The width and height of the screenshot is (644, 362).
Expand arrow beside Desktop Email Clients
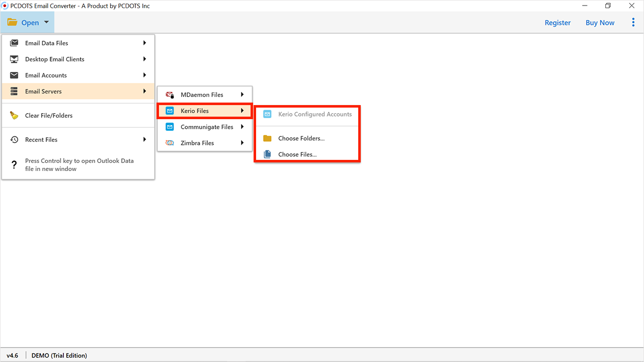[x=144, y=59]
